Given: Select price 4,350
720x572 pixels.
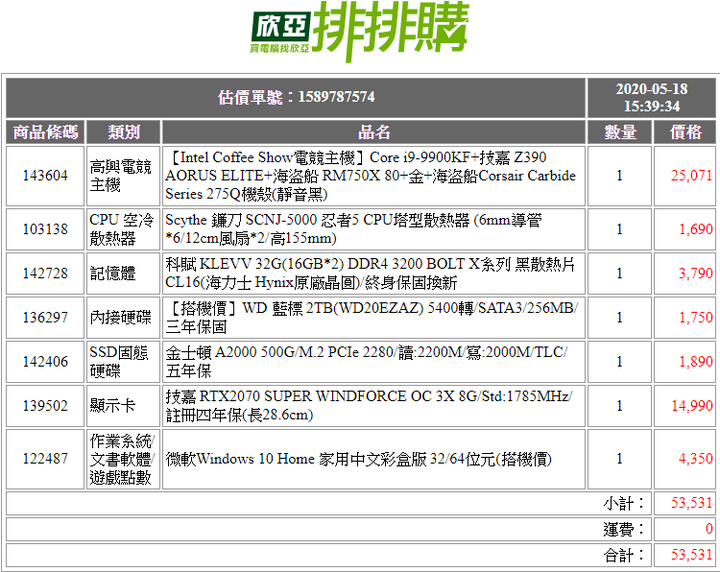Looking at the screenshot, I should pyautogui.click(x=696, y=458).
